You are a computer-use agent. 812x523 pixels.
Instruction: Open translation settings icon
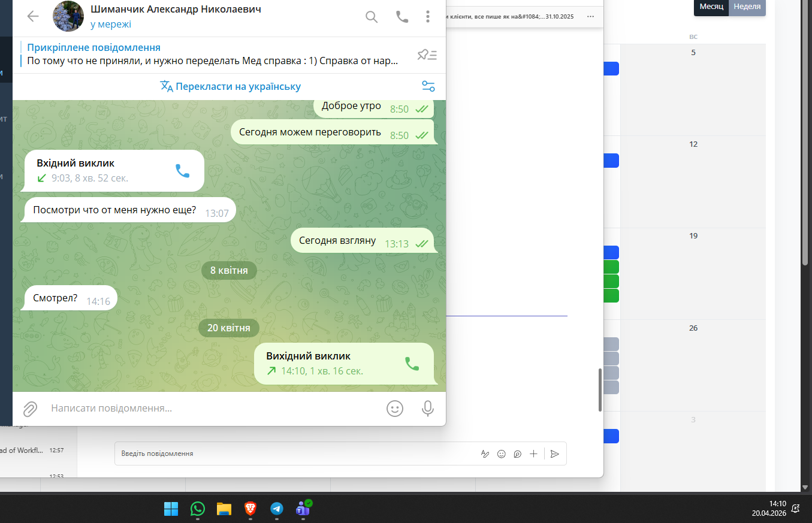pos(428,86)
